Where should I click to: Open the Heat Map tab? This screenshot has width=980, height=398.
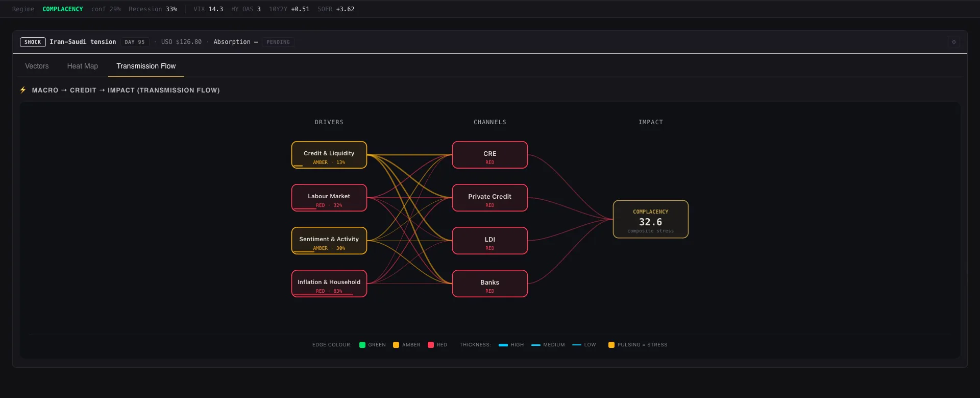(83, 66)
